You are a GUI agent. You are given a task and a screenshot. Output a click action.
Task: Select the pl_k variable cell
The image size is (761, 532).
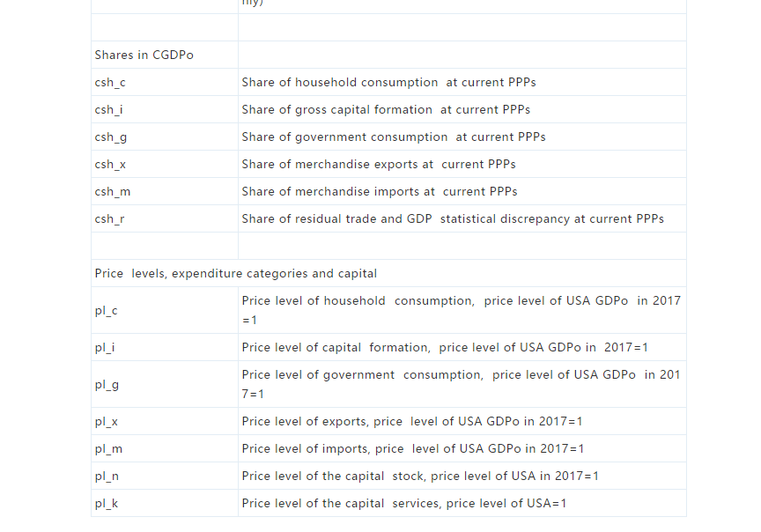pyautogui.click(x=107, y=503)
